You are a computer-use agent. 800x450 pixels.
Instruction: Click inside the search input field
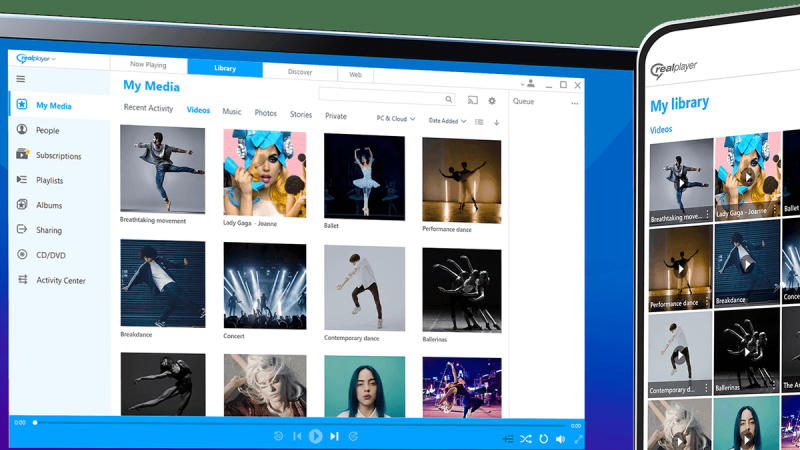[x=386, y=97]
